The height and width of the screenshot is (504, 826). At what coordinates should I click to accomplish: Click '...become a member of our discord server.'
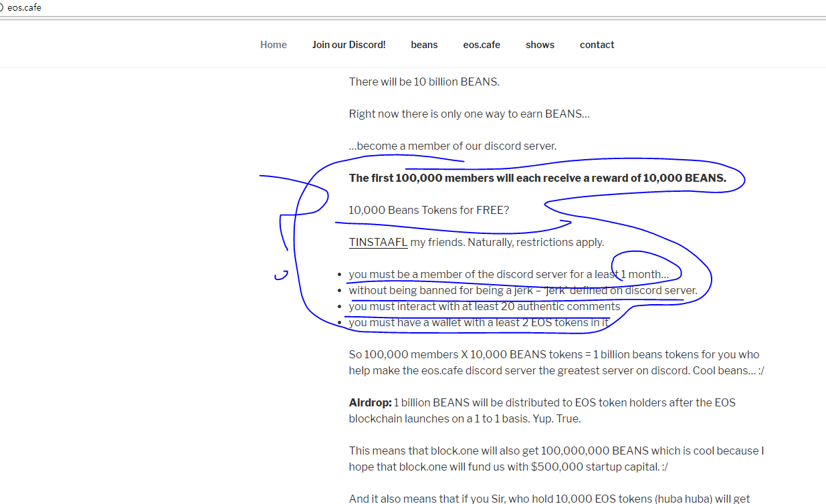(x=453, y=146)
